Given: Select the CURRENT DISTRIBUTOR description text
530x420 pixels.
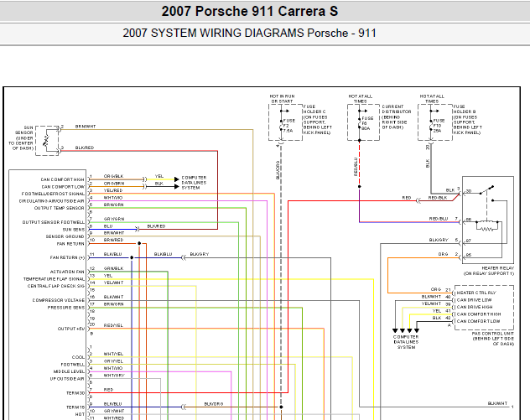Looking at the screenshot, I should pos(397,117).
